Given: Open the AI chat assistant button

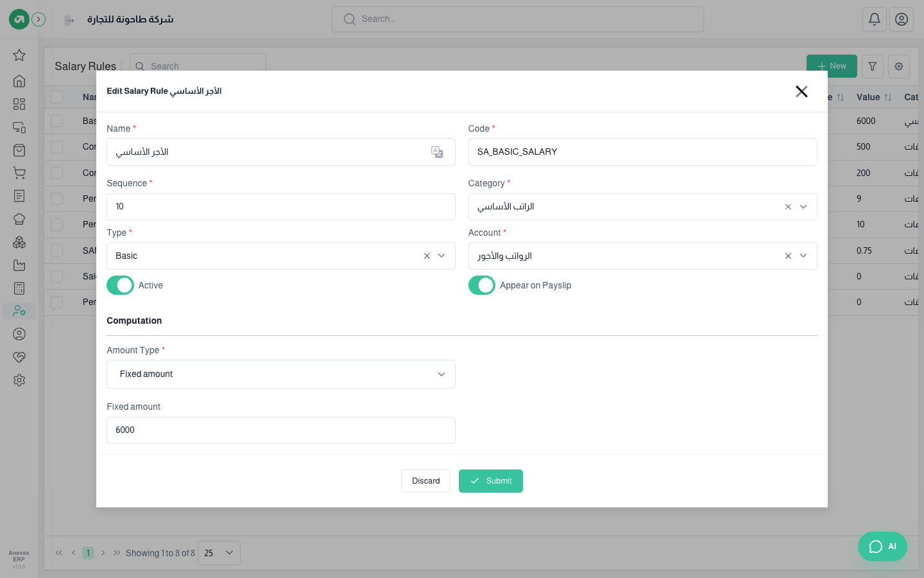Looking at the screenshot, I should tap(882, 547).
